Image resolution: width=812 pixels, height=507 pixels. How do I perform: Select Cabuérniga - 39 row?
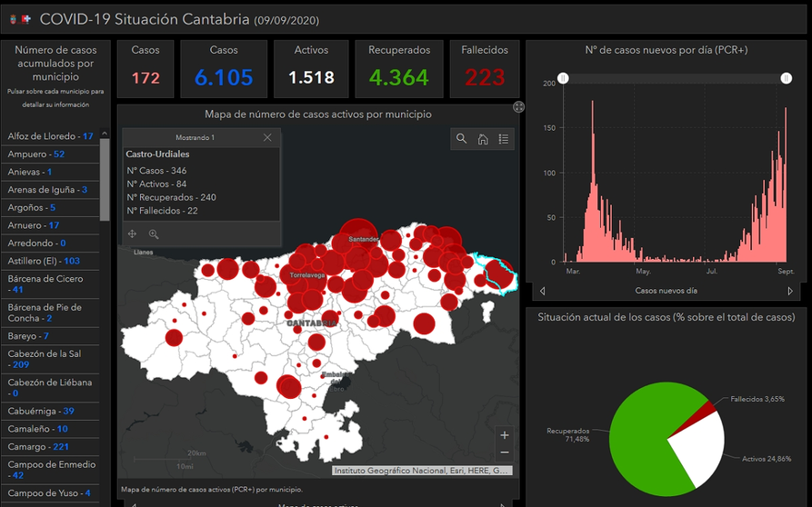pyautogui.click(x=50, y=411)
